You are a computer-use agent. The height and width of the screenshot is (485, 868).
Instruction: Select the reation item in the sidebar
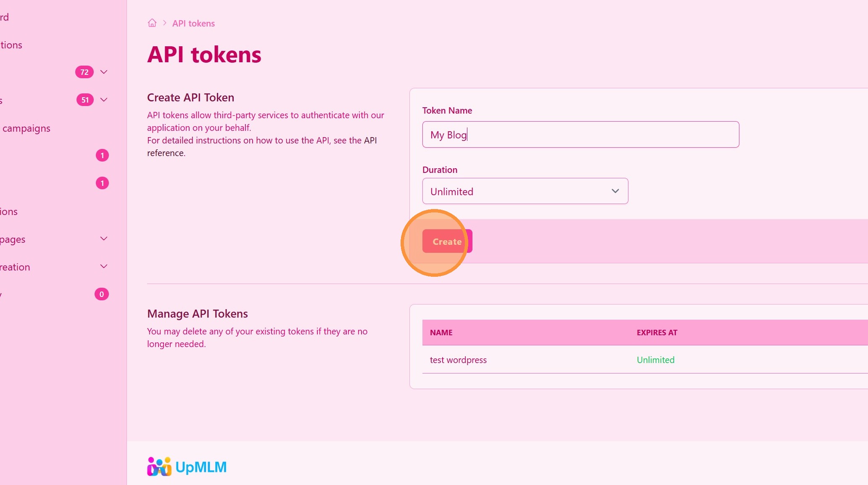(15, 267)
